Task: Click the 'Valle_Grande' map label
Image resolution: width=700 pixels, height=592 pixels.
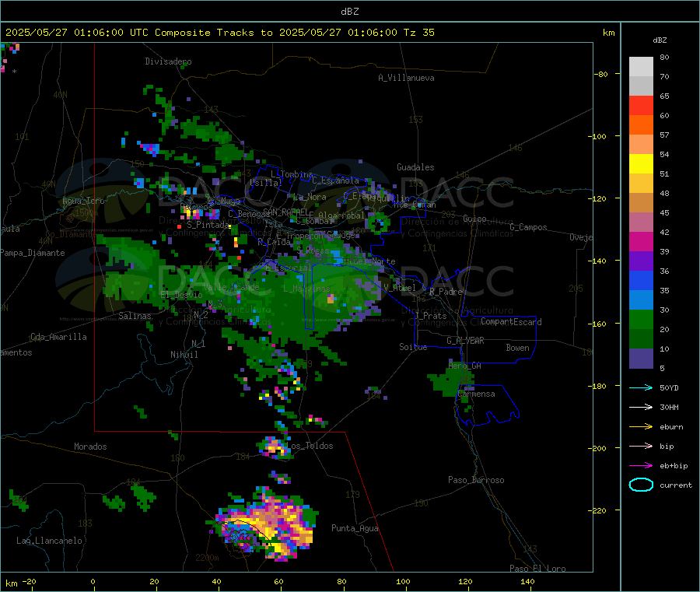Action: (231, 286)
